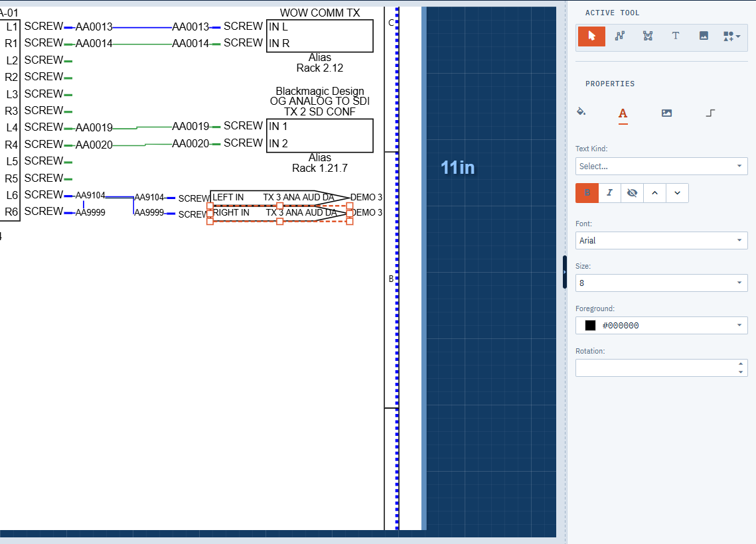Click the Rotation input field
756x544 pixels.
pos(661,368)
